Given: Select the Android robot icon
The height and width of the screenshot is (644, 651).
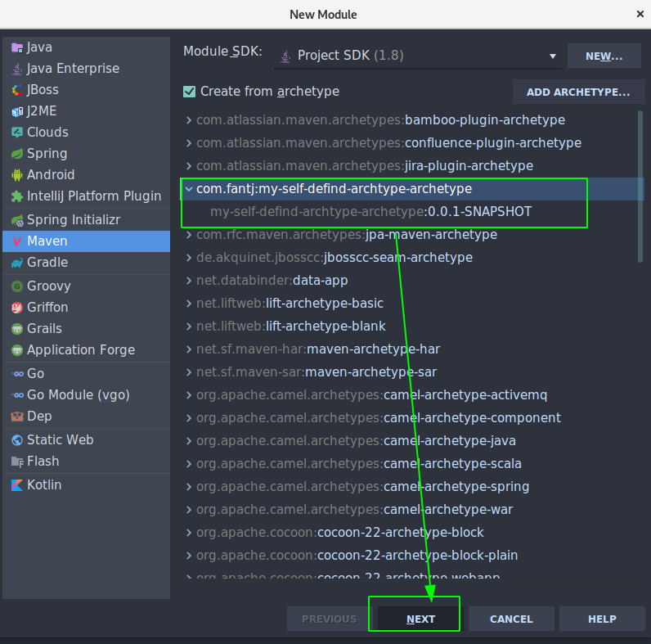Looking at the screenshot, I should (x=17, y=175).
